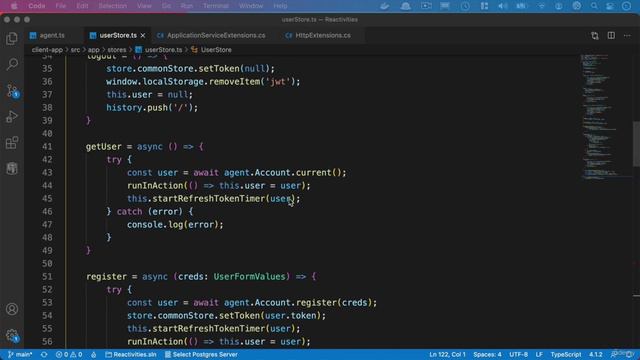Click the Open Changes compare icon
Image resolution: width=640 pixels, height=360 pixels.
coord(595,36)
